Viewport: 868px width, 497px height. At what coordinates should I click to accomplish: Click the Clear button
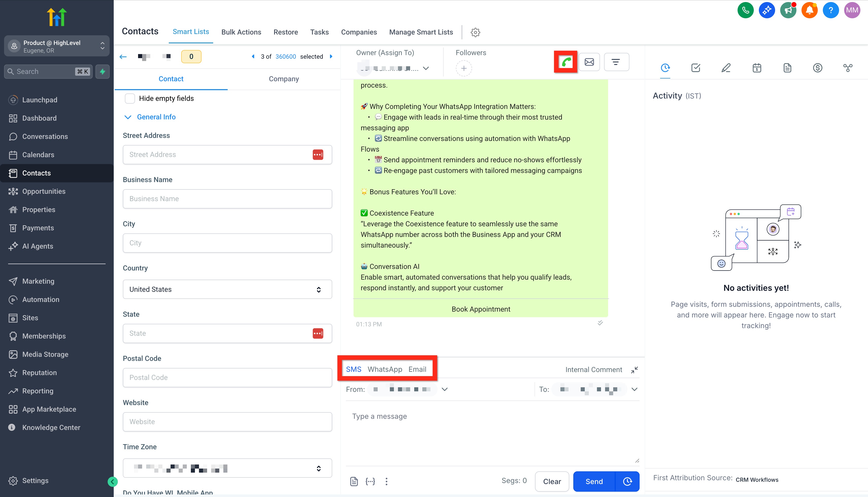pyautogui.click(x=552, y=481)
